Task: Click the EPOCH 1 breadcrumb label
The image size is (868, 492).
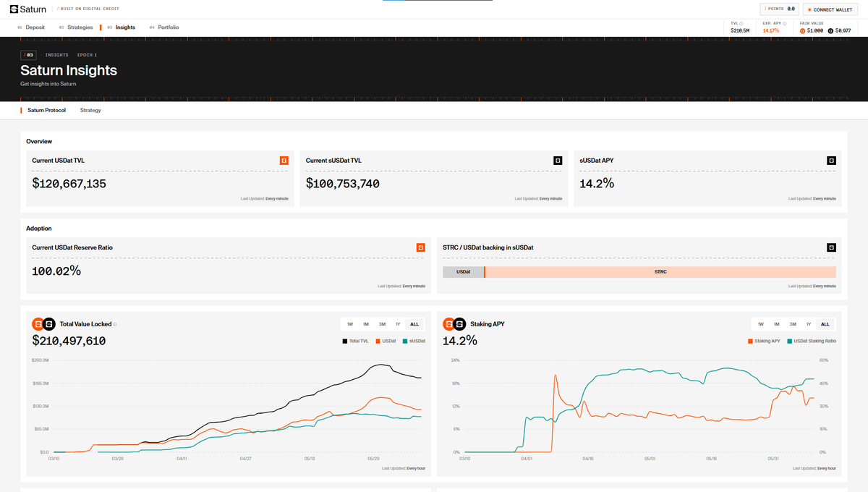Action: 87,55
